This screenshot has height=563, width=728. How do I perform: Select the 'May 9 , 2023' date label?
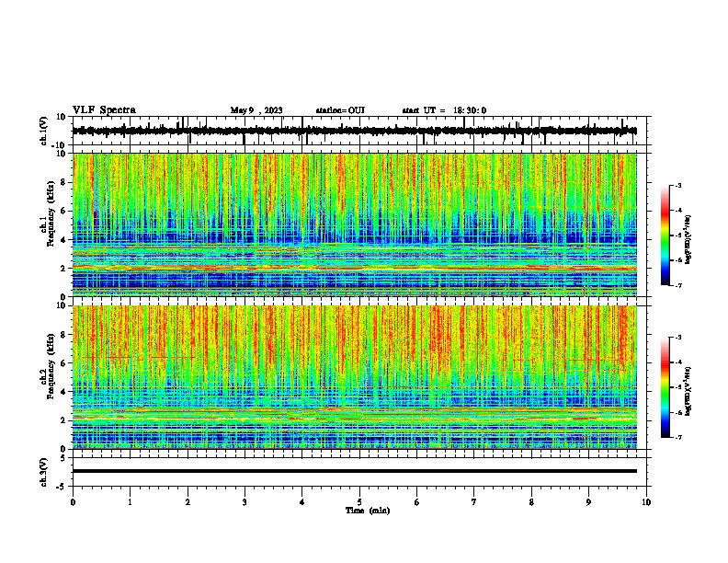pos(256,110)
